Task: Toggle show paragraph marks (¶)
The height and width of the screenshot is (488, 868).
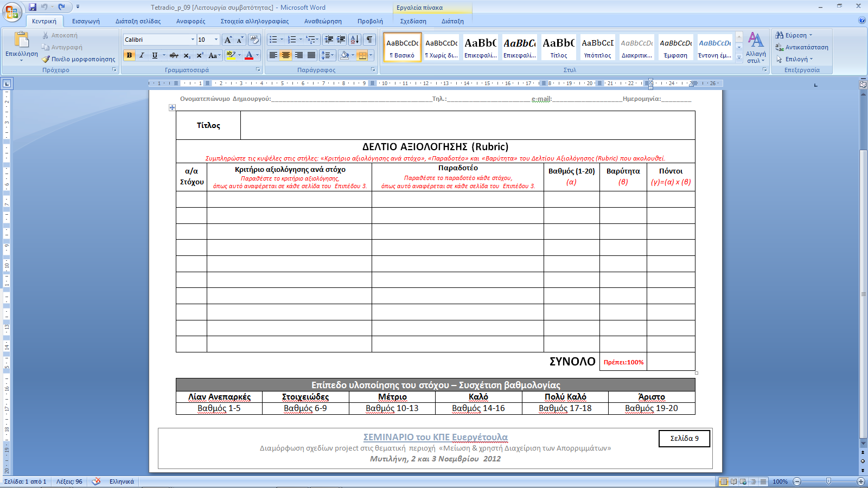Action: tap(369, 40)
